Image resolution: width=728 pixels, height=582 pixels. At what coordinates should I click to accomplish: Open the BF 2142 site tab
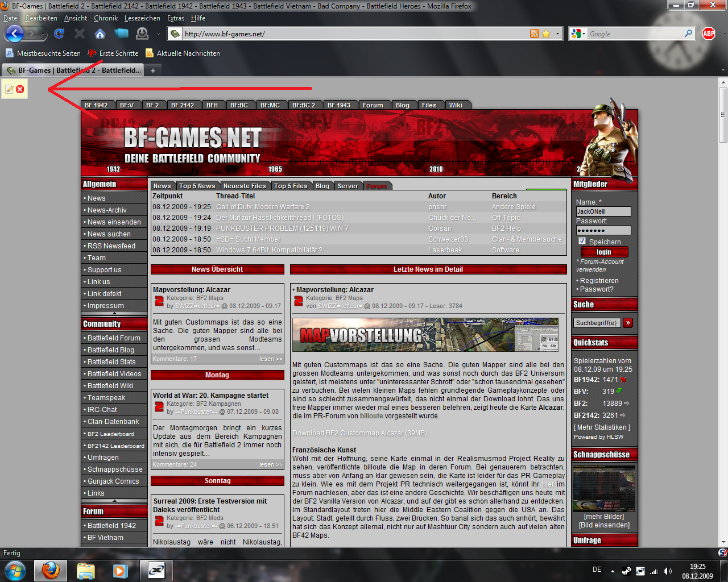[183, 105]
